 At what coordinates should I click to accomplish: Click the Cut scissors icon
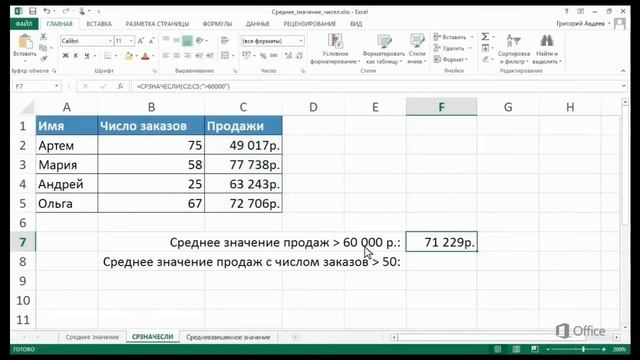click(43, 37)
